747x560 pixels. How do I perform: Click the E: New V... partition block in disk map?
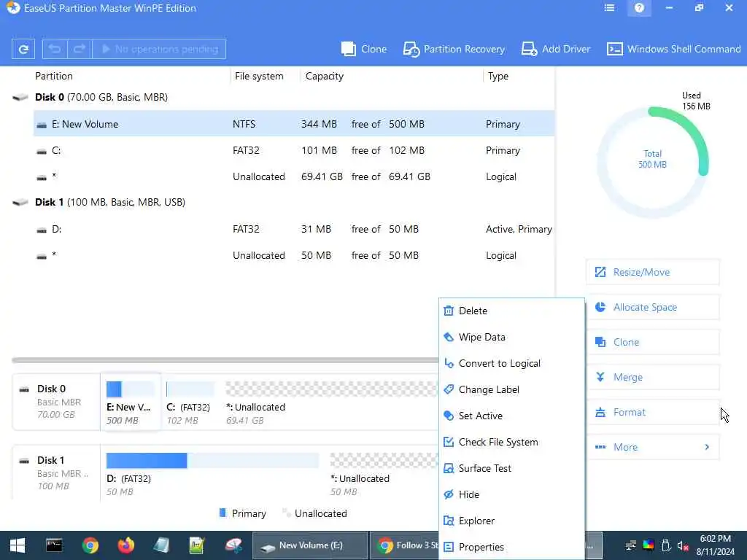pos(131,402)
